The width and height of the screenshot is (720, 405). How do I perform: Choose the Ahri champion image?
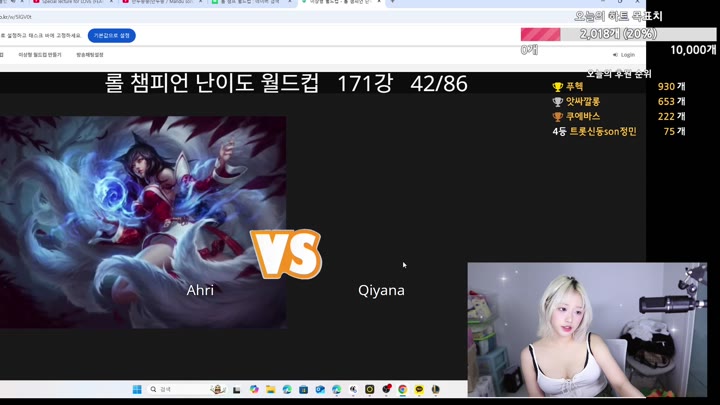143,222
